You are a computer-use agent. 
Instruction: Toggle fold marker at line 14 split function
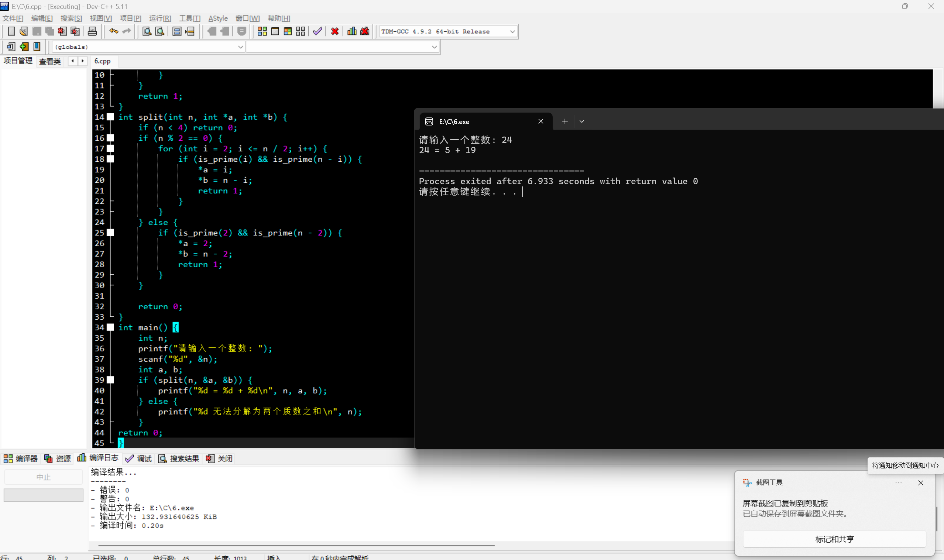110,117
